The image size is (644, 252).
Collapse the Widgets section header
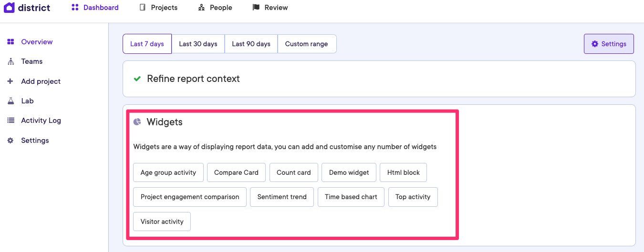[x=165, y=122]
